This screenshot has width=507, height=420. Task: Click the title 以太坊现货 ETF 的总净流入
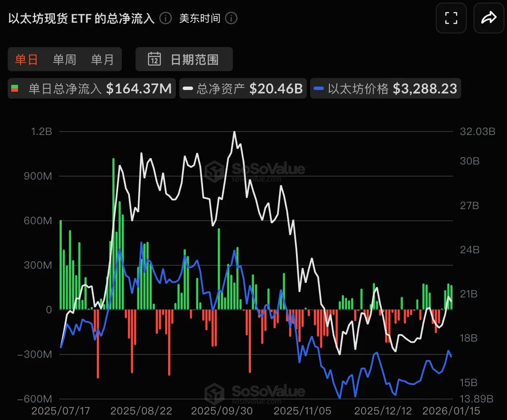tap(81, 18)
